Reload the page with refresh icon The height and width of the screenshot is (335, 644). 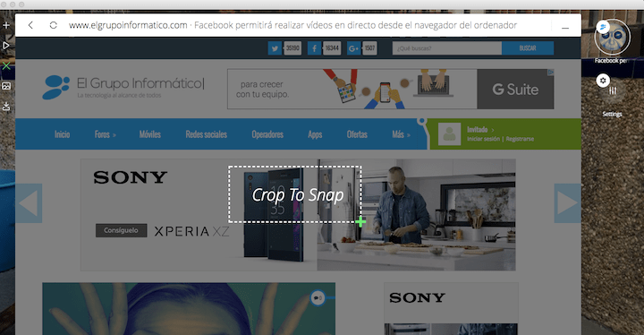click(x=54, y=25)
